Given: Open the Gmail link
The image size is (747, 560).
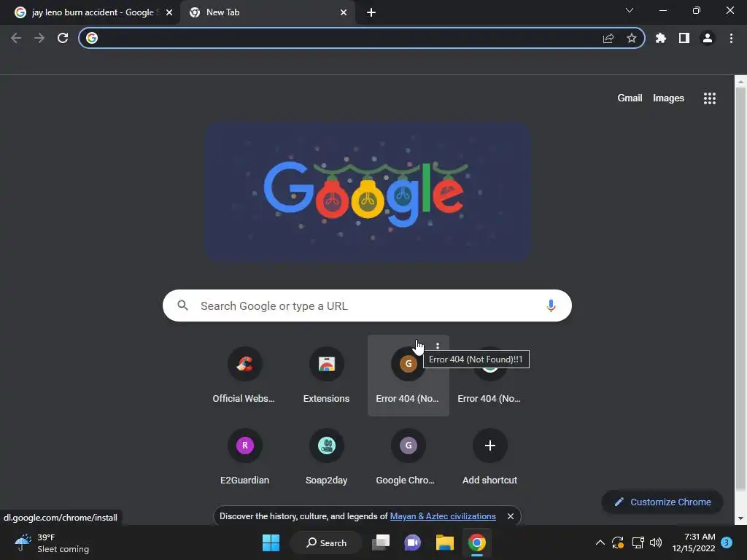Looking at the screenshot, I should (630, 98).
